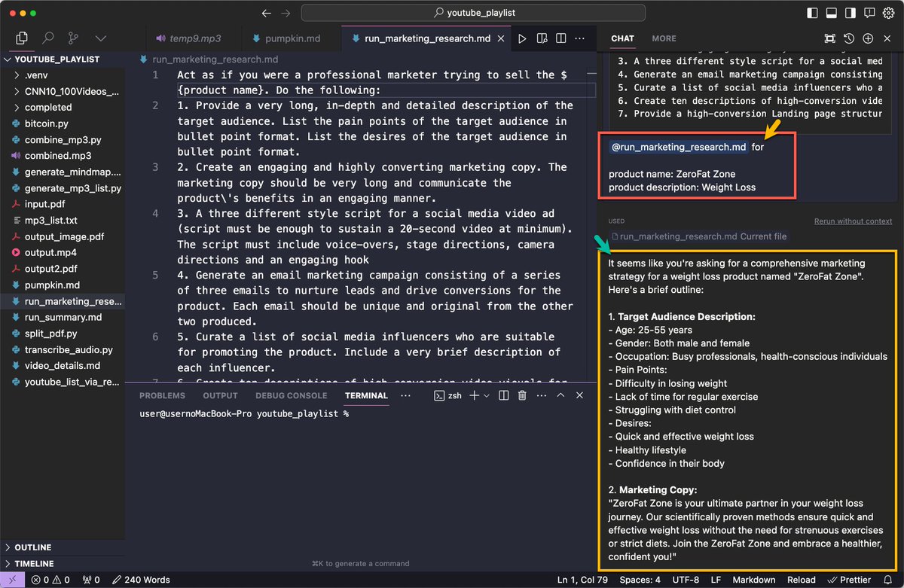Open chat in full screen icon
904x588 pixels.
point(829,38)
